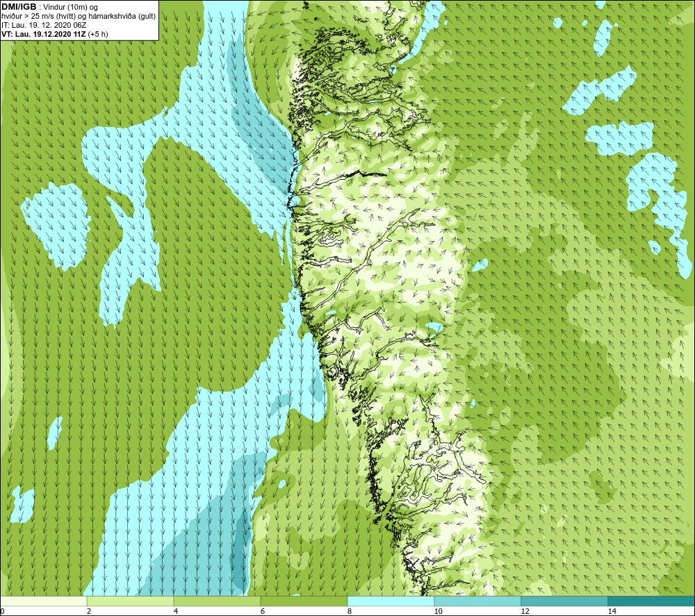Click the '14' label on the wind scale

612,611
